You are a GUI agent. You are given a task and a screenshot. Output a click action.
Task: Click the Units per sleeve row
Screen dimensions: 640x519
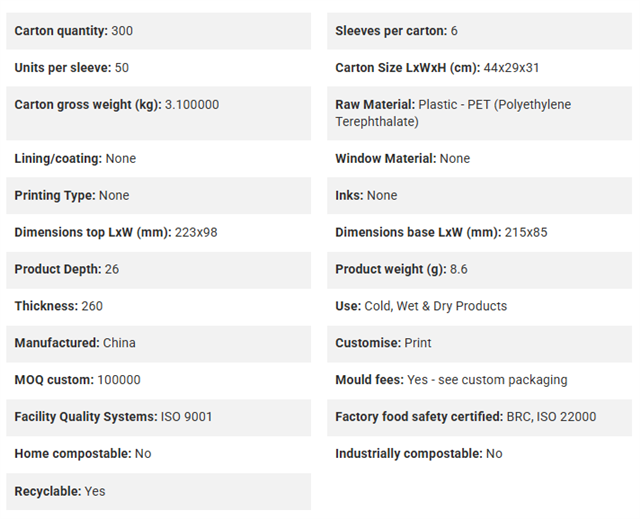[158, 68]
